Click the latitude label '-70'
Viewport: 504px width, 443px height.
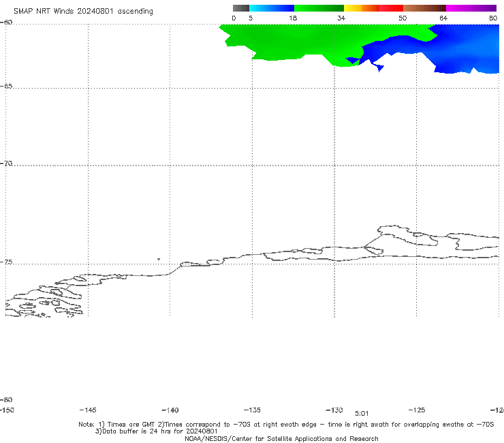click(6, 164)
